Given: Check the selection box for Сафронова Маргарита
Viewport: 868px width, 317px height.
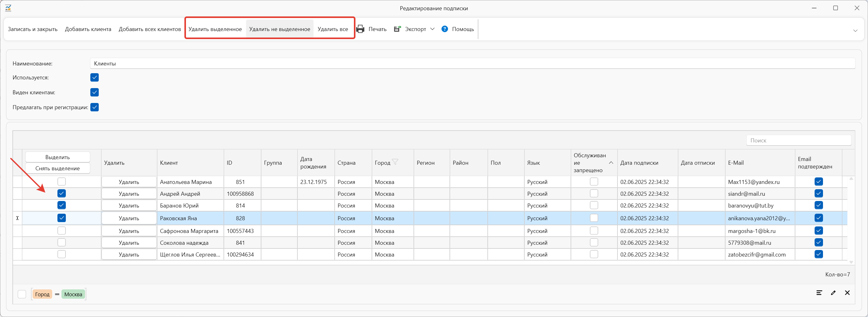Looking at the screenshot, I should [x=61, y=231].
